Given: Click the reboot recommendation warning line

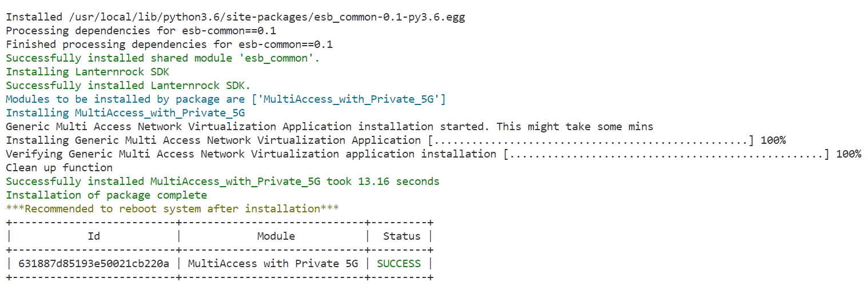Looking at the screenshot, I should pos(172,209).
